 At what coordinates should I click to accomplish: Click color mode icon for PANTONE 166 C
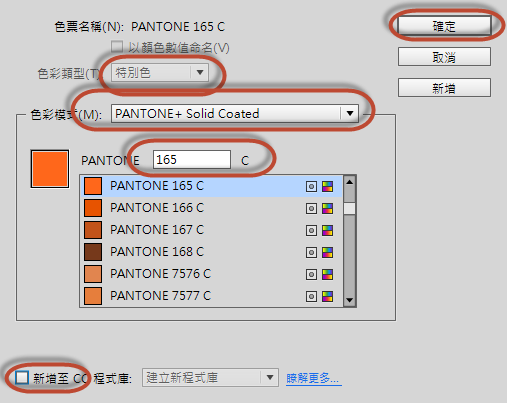coord(327,208)
